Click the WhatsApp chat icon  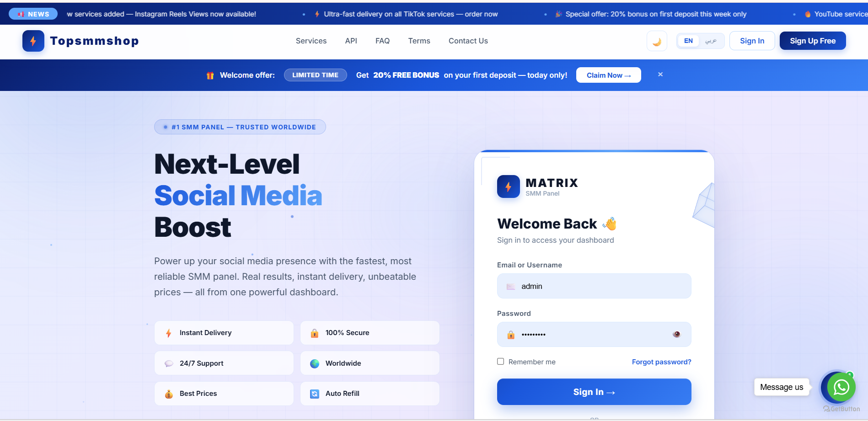(841, 387)
